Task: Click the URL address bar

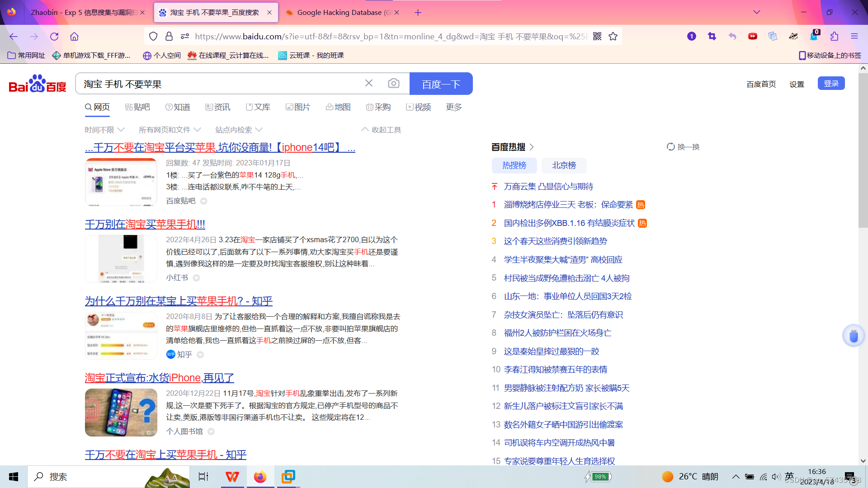Action: coord(391,37)
